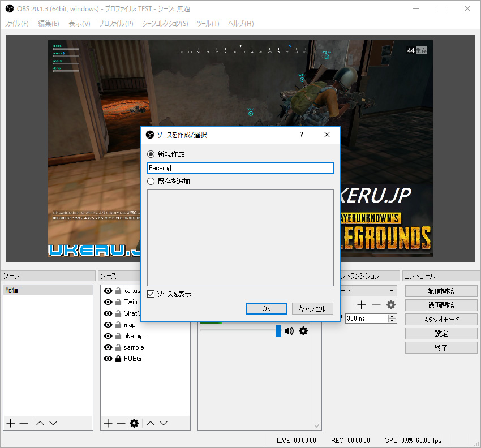Click the 300ms duration field
Image resolution: width=481 pixels, height=448 pixels.
[x=367, y=318]
